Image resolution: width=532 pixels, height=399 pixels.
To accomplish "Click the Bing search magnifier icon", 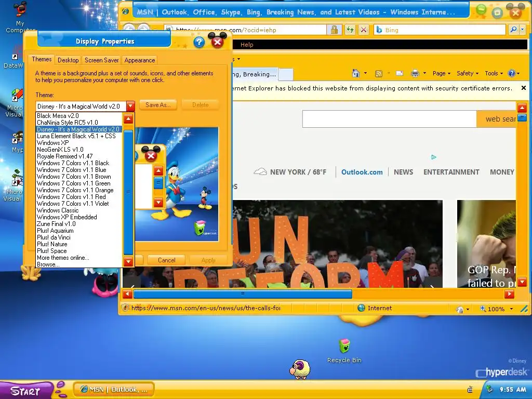I will [513, 30].
